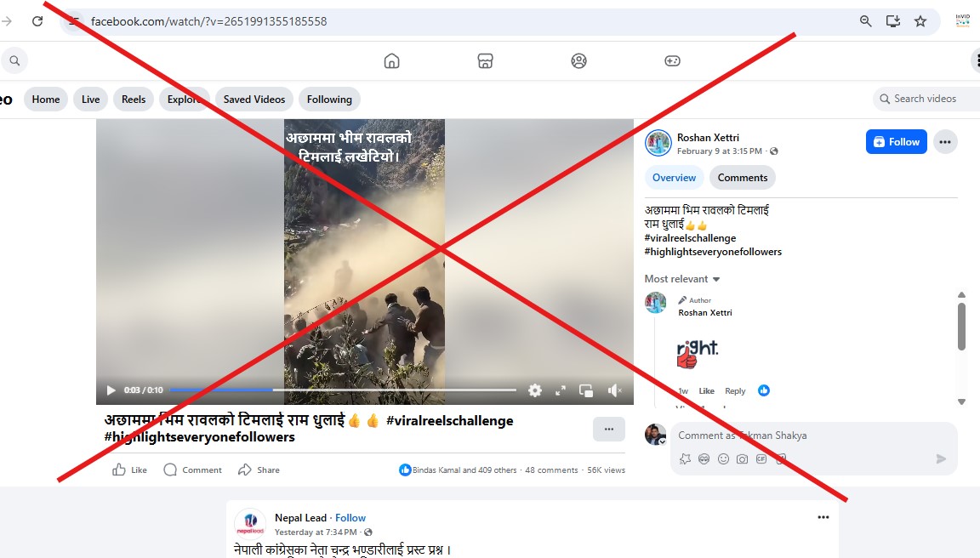Click Follow link beside Nepal Lead
This screenshot has width=980, height=558.
click(350, 518)
